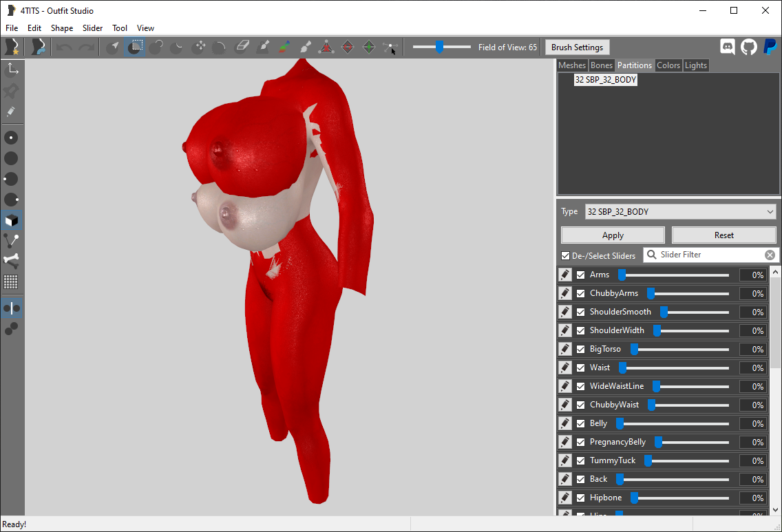The image size is (782, 532).
Task: Edit the Belly slider pencil button
Action: (565, 423)
